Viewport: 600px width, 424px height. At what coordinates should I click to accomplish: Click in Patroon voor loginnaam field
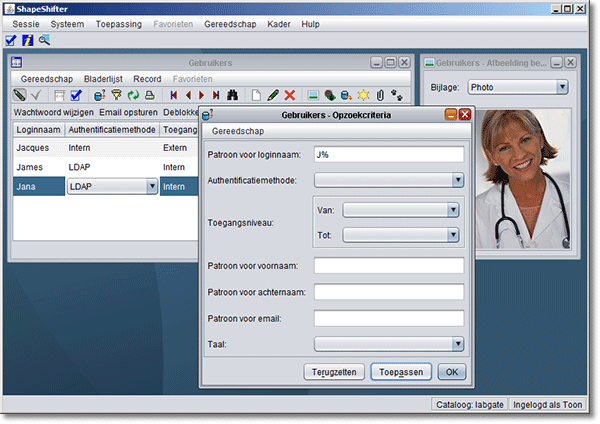[x=389, y=155]
